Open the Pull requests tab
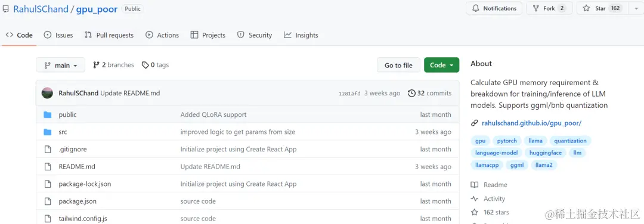Viewport: 644px width, 224px height. pos(109,35)
